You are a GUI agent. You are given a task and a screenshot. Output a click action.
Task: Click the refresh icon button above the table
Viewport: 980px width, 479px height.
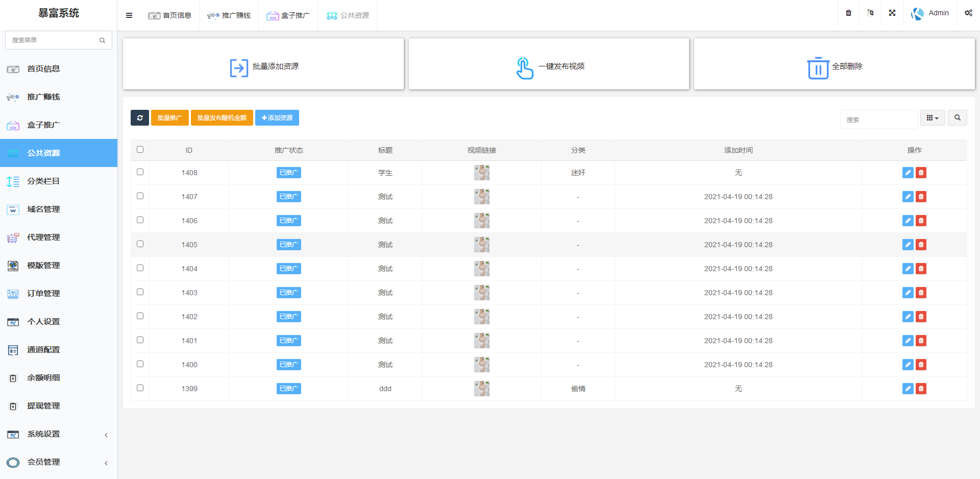139,118
